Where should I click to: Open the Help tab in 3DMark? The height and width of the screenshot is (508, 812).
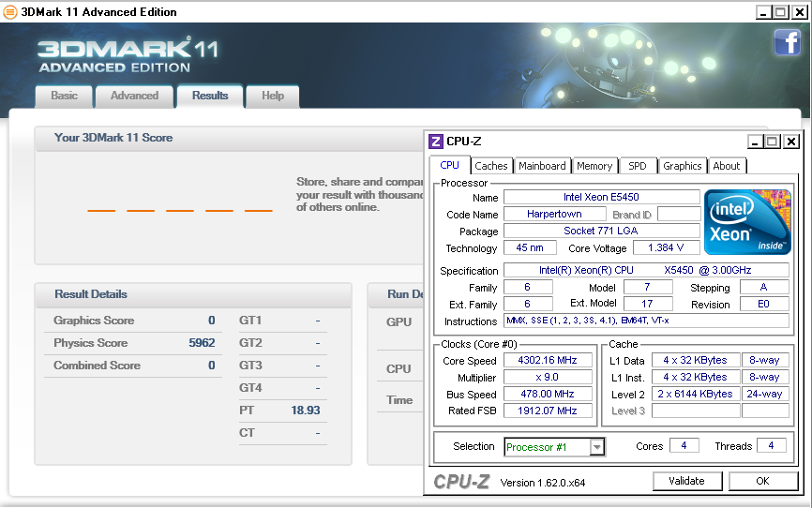pyautogui.click(x=273, y=96)
